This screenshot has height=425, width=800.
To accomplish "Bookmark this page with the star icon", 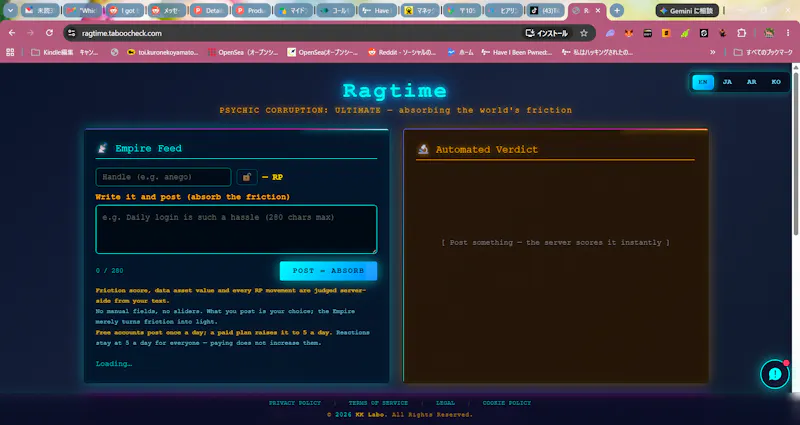I will coord(584,33).
